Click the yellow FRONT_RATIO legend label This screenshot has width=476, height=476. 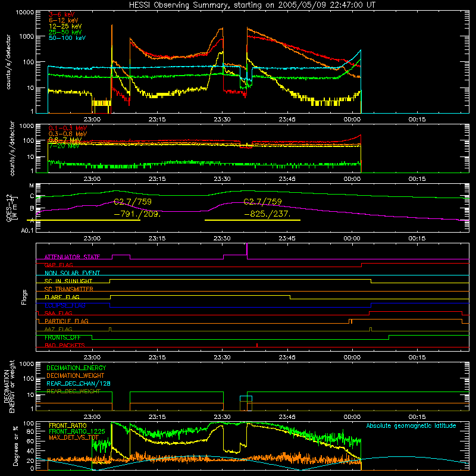point(68,425)
